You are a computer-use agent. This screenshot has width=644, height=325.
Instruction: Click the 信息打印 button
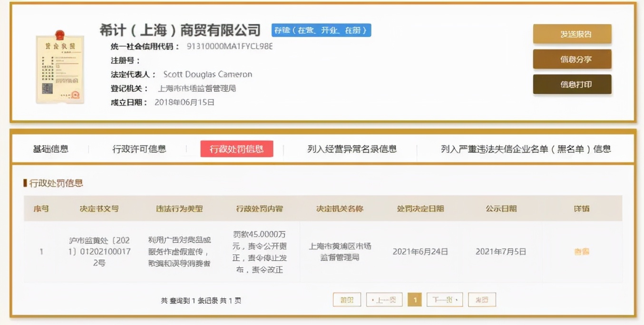[x=572, y=85]
